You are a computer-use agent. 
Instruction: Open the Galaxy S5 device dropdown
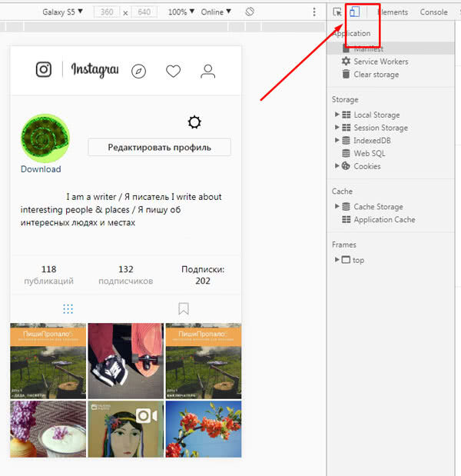pos(62,12)
